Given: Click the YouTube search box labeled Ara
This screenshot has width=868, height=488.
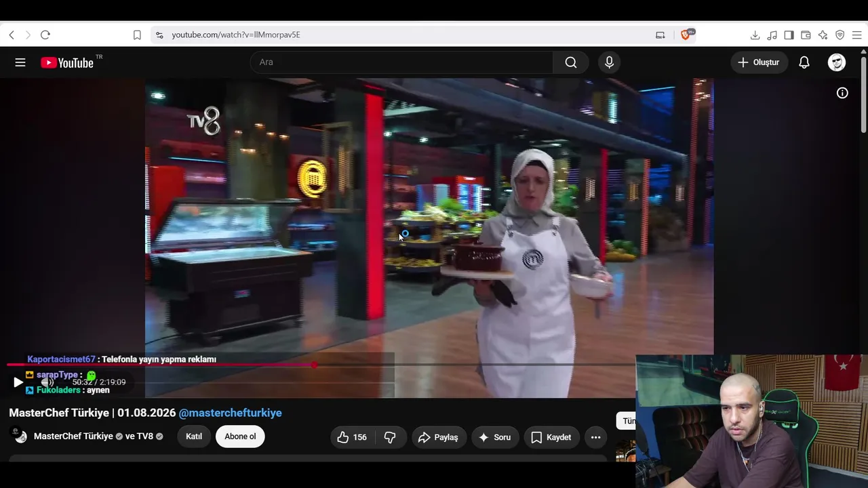Looking at the screenshot, I should click(x=401, y=62).
